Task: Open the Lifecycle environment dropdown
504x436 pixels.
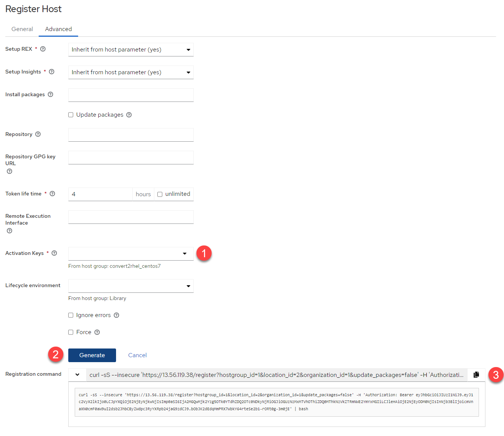Action: [x=131, y=286]
